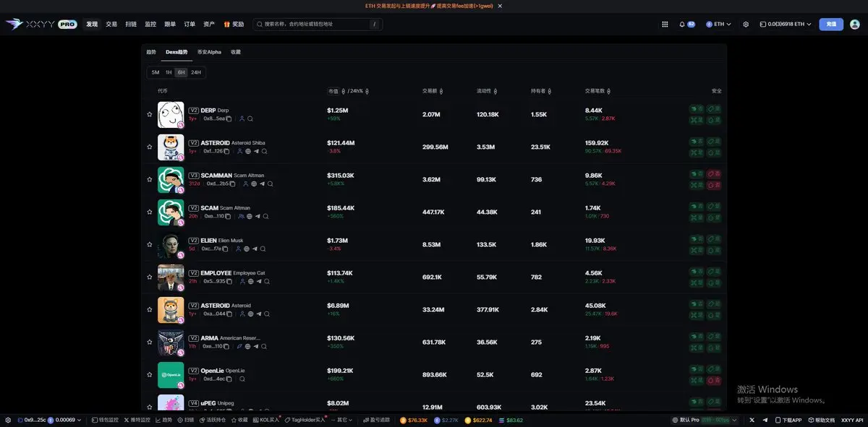Switch to 币安Alpha tab
The width and height of the screenshot is (868, 427).
click(x=209, y=52)
